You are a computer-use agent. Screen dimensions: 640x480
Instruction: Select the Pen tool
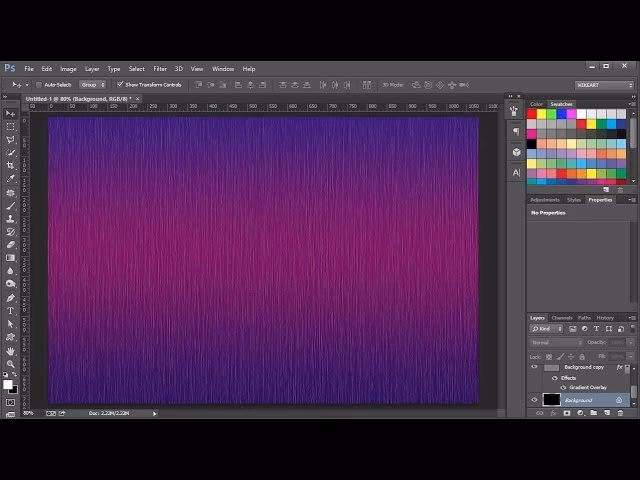click(x=11, y=298)
